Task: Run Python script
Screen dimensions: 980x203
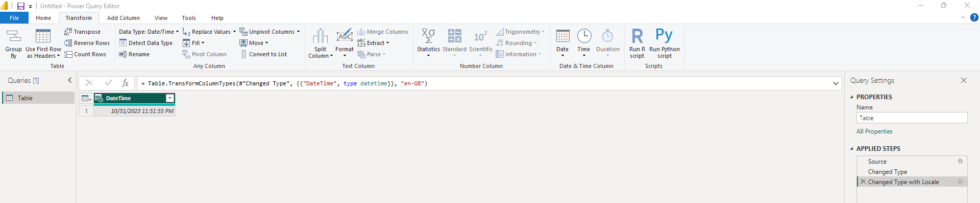Action: coord(664,43)
